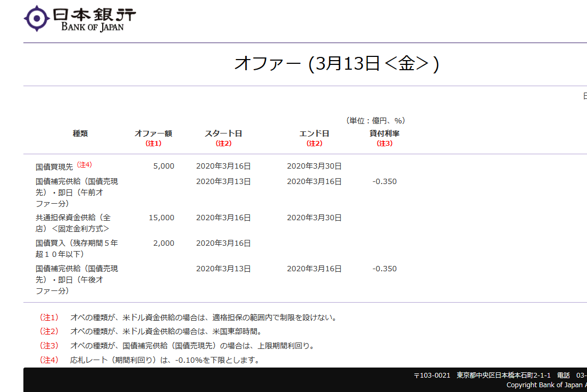Click the 国債買入 start date 2020年3月16日
The image size is (587, 392).
pyautogui.click(x=223, y=243)
